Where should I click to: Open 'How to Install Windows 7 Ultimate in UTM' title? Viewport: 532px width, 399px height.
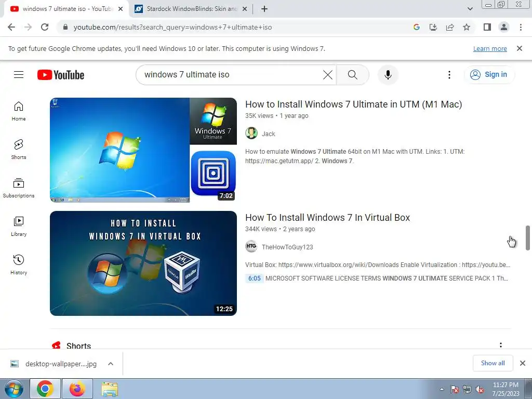coord(353,104)
